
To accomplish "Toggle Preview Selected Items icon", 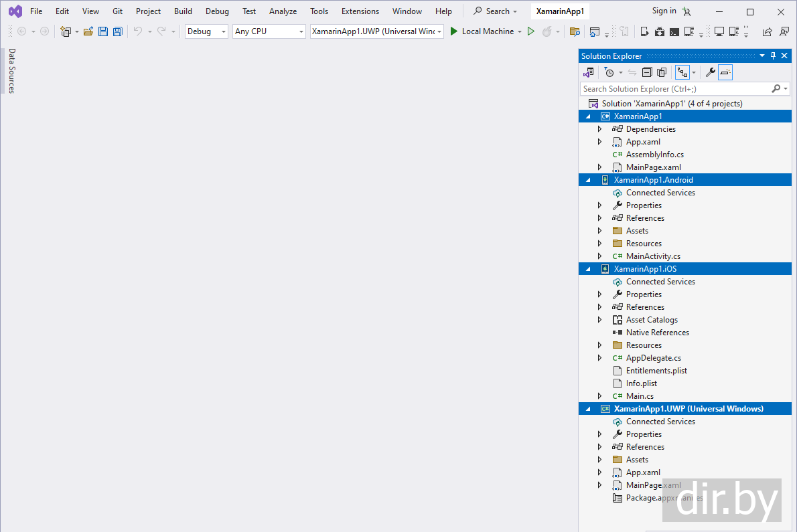I will (x=725, y=72).
